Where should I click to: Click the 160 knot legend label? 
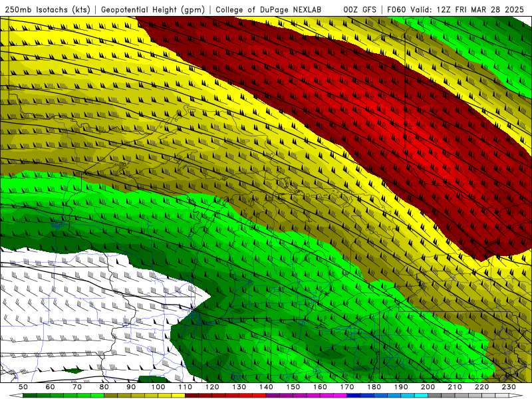(320, 387)
